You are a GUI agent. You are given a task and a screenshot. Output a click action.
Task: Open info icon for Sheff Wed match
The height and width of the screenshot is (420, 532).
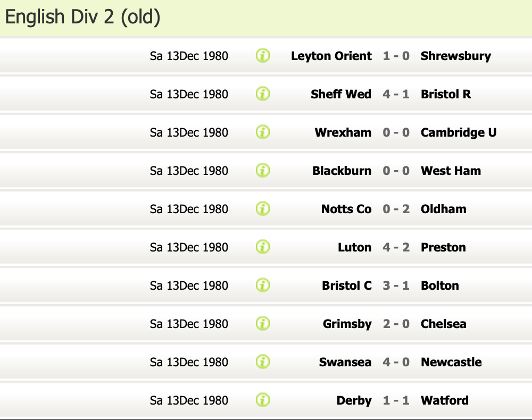pos(263,94)
